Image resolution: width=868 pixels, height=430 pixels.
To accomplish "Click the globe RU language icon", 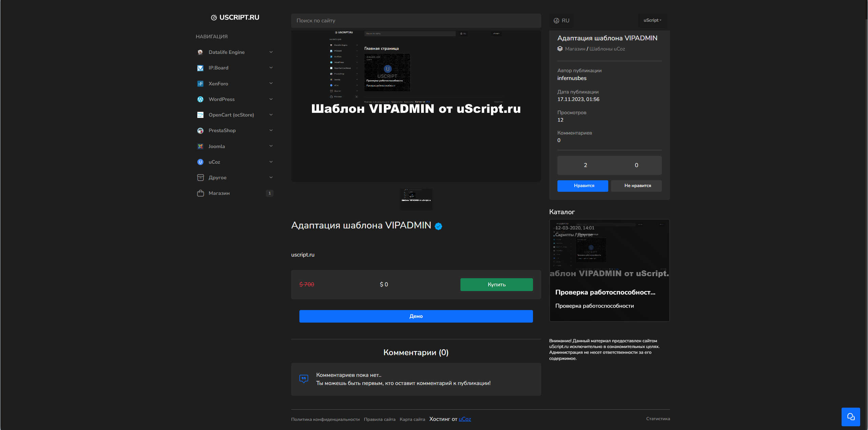I will (x=556, y=21).
